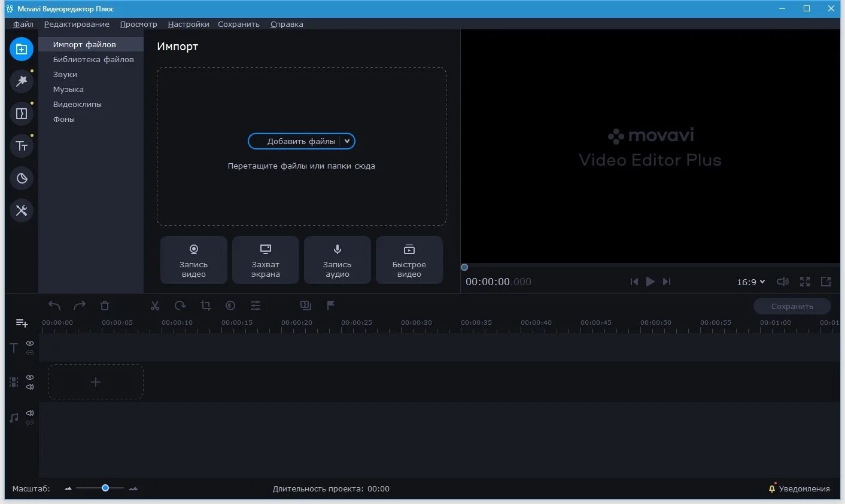Click the timeline scale slider handle

(105, 488)
